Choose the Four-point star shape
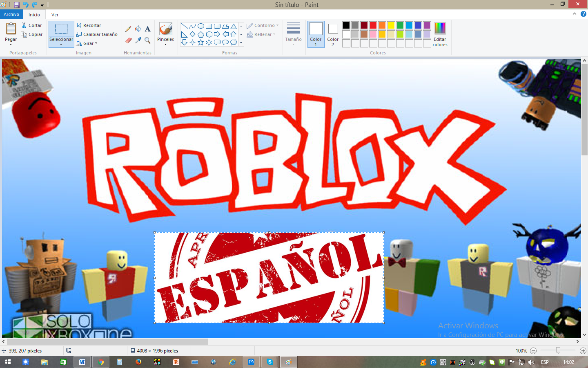 192,42
